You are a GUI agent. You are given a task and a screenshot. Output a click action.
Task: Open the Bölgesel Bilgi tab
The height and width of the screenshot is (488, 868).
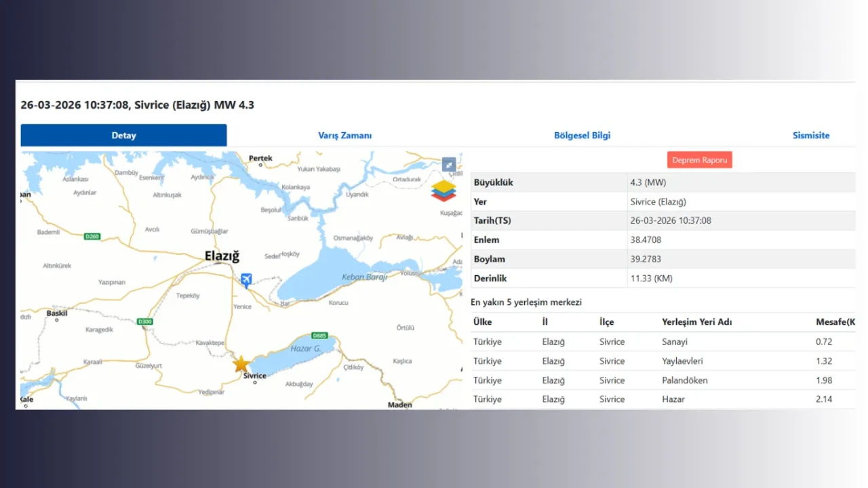[x=582, y=136]
